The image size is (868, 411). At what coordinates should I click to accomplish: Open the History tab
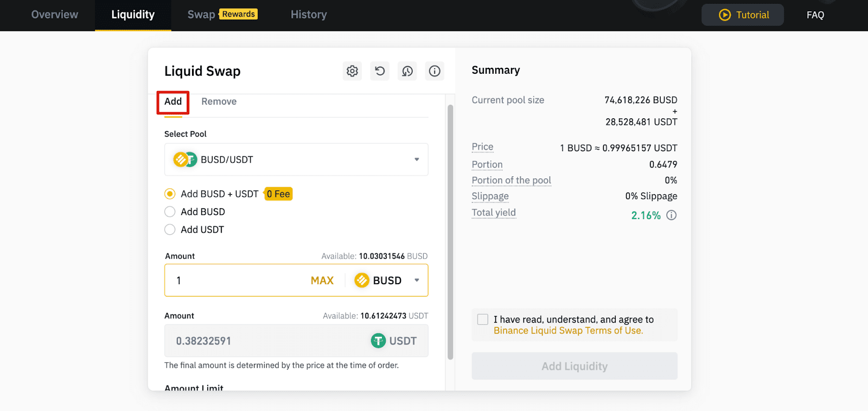pos(309,15)
